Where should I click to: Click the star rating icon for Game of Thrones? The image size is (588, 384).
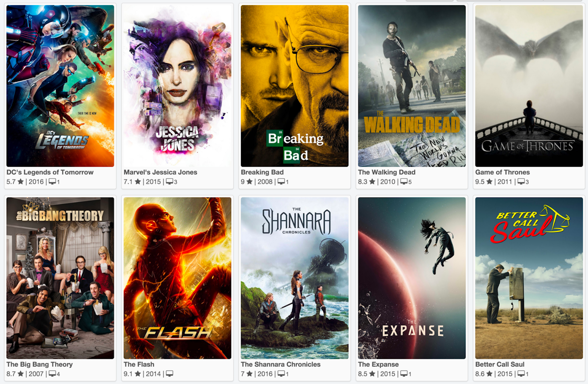pyautogui.click(x=489, y=181)
